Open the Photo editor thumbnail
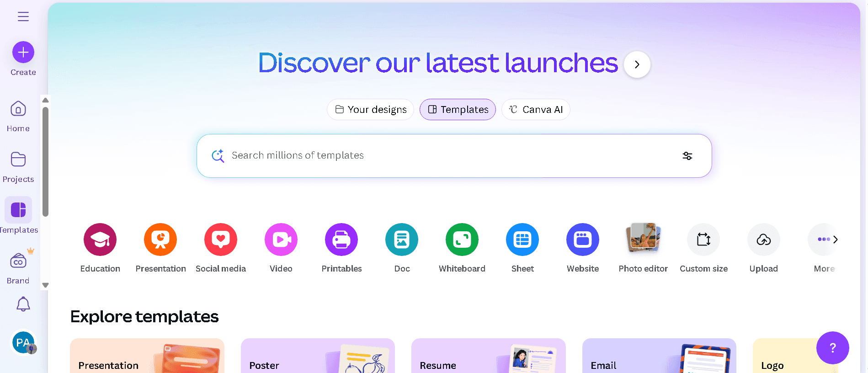 pyautogui.click(x=643, y=238)
